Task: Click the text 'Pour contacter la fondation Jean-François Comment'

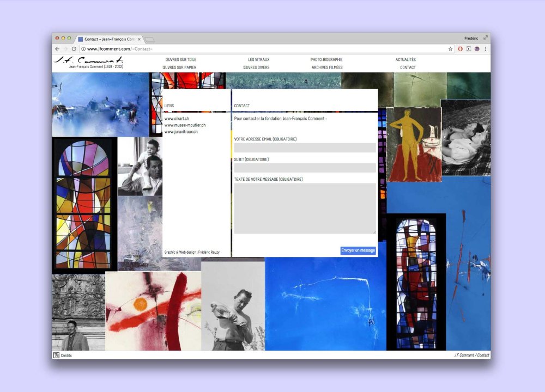Action: pyautogui.click(x=280, y=118)
